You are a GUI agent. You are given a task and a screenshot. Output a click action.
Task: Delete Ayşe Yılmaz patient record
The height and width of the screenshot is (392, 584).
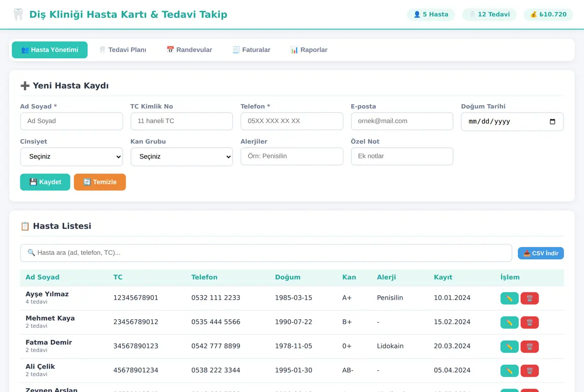pos(529,298)
